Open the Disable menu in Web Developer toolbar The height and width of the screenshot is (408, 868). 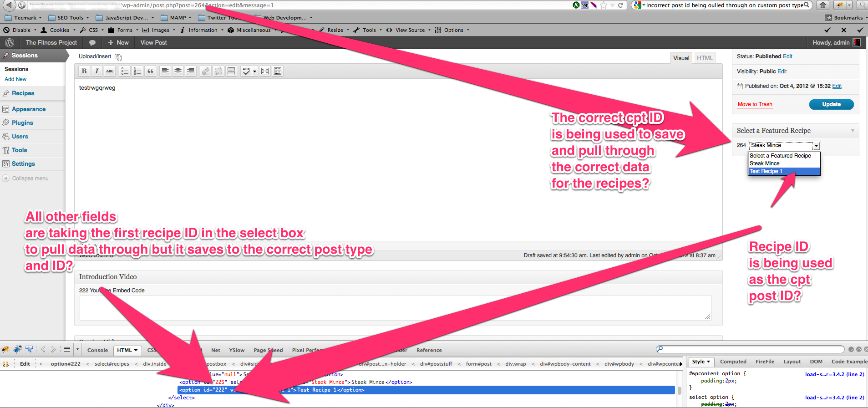click(20, 30)
